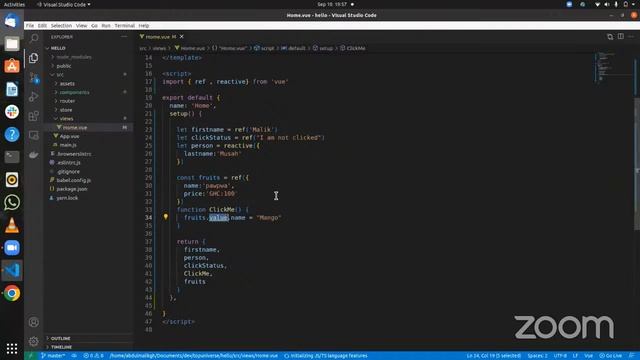Launch VLC media player from the dock
The width and height of the screenshot is (640, 360).
pyautogui.click(x=12, y=225)
